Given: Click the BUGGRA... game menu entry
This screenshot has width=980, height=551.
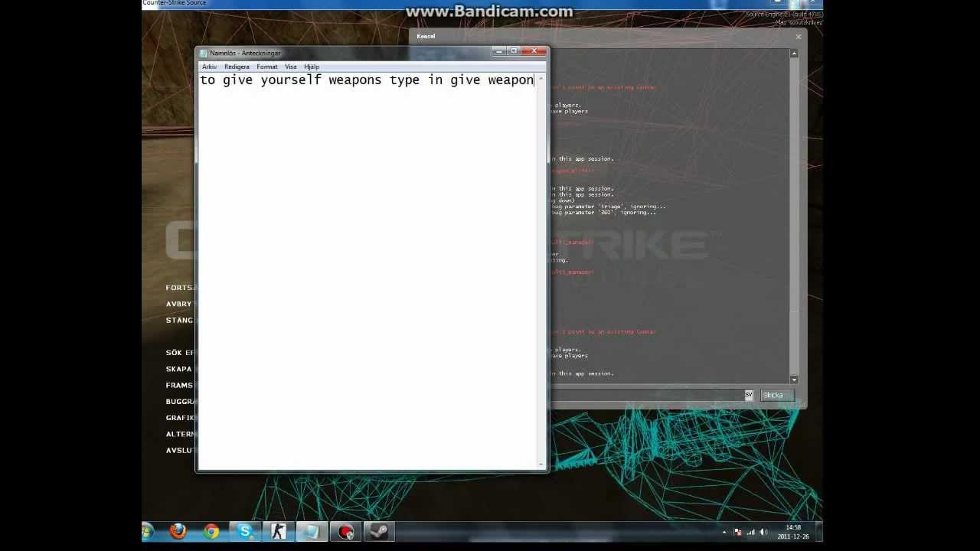Looking at the screenshot, I should click(x=181, y=402).
